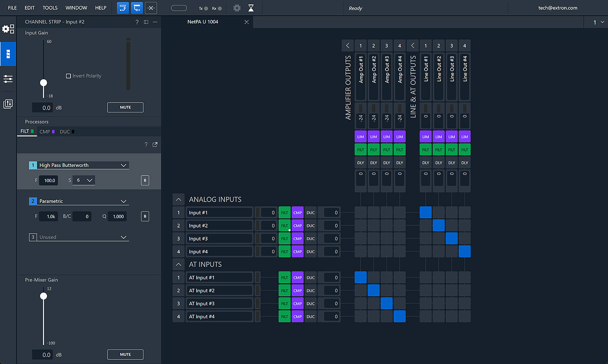Open LIM block on Amp Out #1
The height and width of the screenshot is (364, 608).
361,136
